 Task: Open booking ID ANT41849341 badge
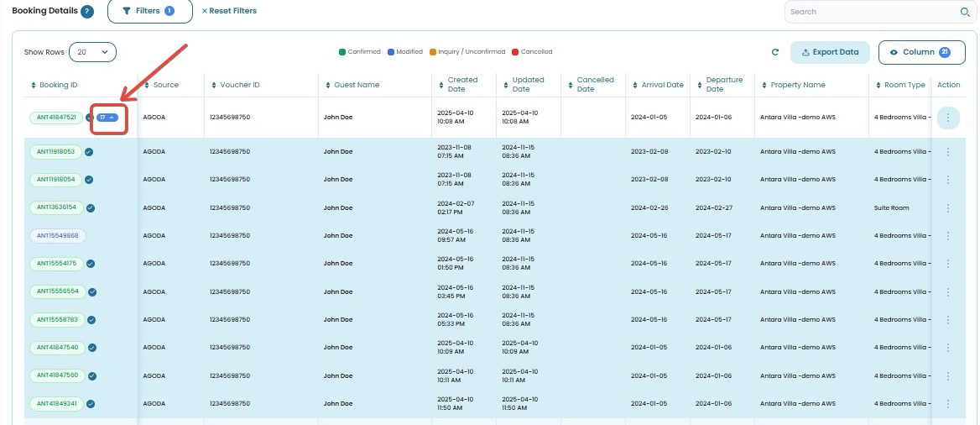(x=56, y=404)
